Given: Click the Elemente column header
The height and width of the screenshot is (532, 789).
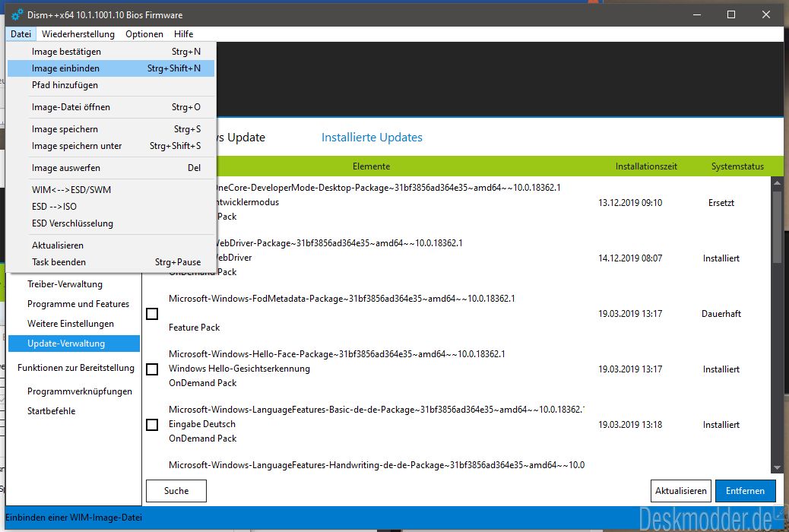Looking at the screenshot, I should 372,166.
